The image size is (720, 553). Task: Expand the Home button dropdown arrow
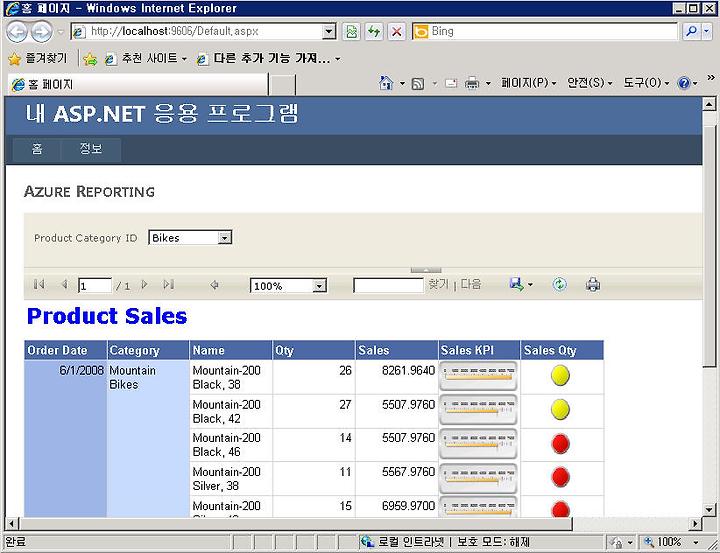click(402, 84)
